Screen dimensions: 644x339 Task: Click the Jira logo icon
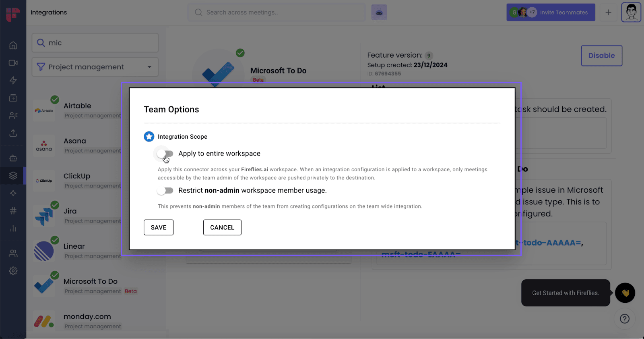click(44, 216)
